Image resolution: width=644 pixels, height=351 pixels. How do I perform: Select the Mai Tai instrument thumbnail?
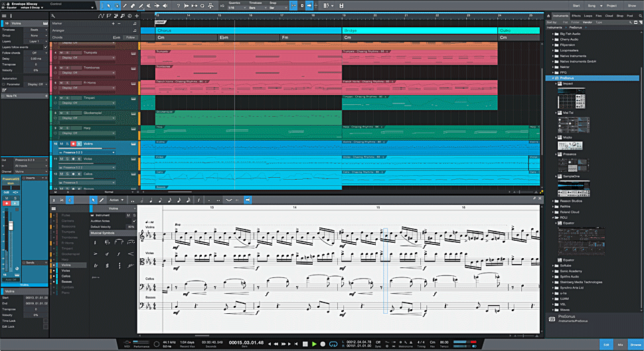[x=574, y=124]
